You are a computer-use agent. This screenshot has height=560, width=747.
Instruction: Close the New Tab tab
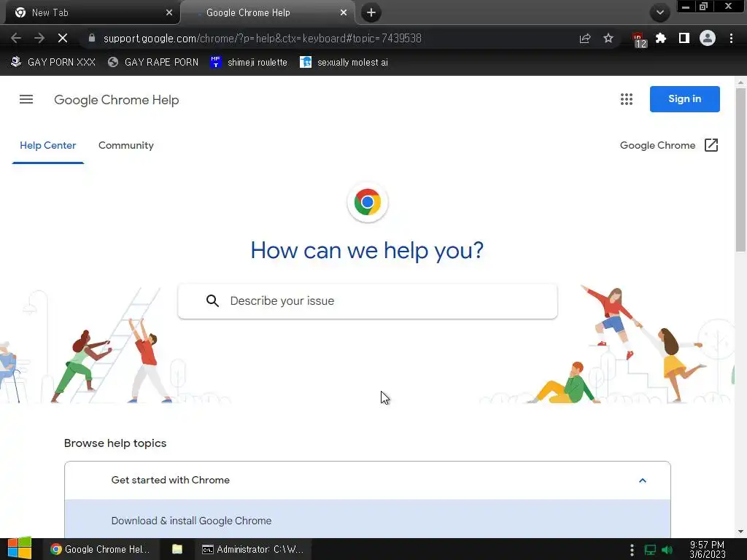[x=169, y=13]
